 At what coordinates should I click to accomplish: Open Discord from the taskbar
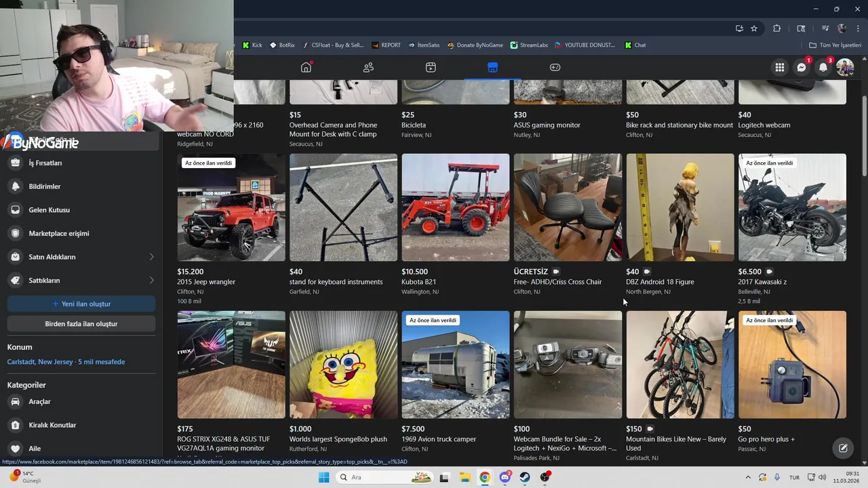[x=505, y=477]
